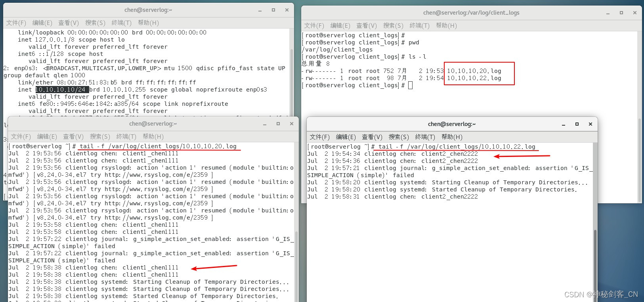This screenshot has height=302, width=644.
Task: Click the tail -f 10.10.10.22.log command
Action: 457,147
